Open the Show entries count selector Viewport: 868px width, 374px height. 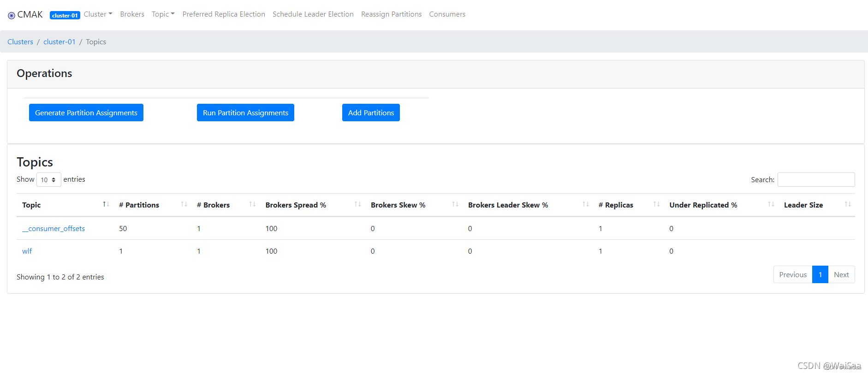49,179
